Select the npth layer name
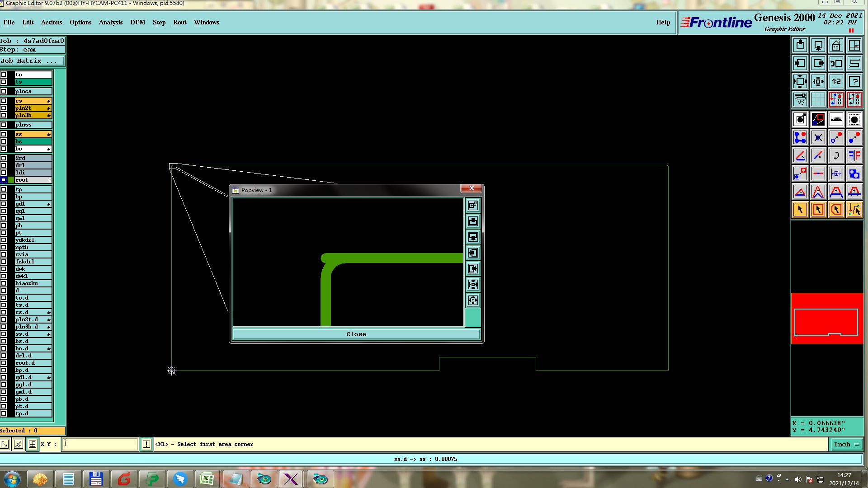Viewport: 868px width, 488px height. click(x=33, y=247)
